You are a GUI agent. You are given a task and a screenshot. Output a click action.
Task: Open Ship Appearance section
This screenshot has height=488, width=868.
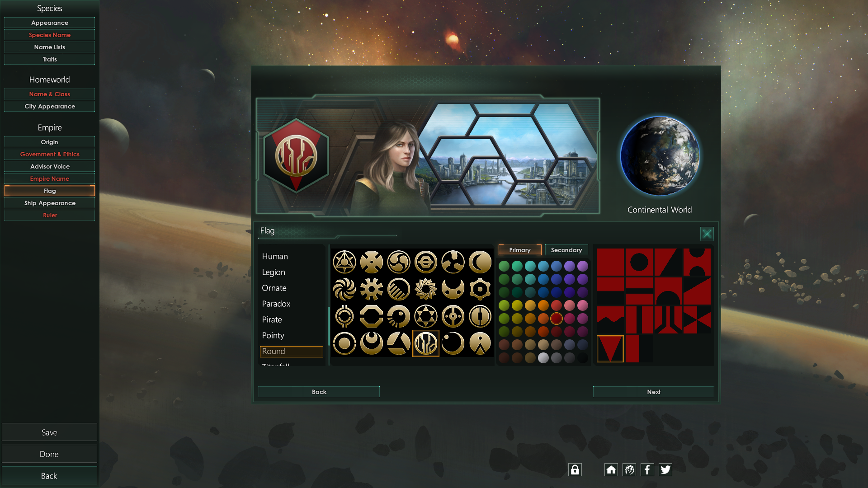(x=50, y=203)
